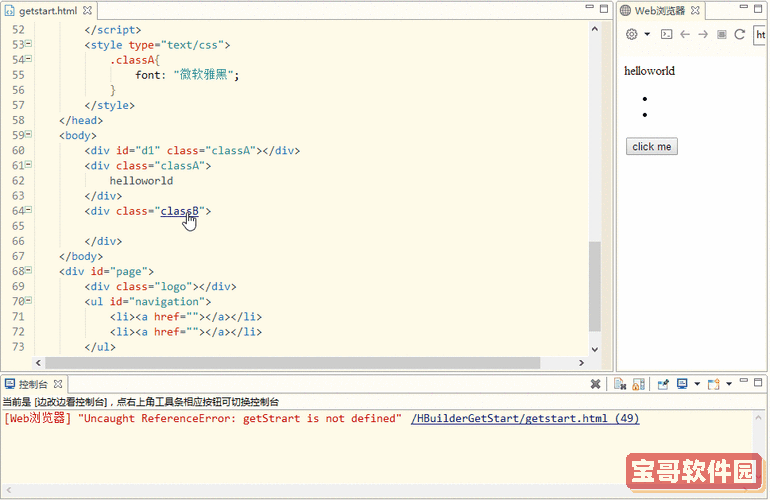Close the 控制台 console tab
The width and height of the screenshot is (770, 500).
click(58, 384)
